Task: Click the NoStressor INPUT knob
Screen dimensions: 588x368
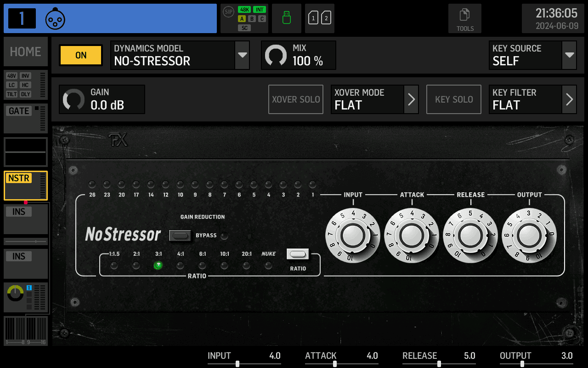Action: click(x=353, y=236)
